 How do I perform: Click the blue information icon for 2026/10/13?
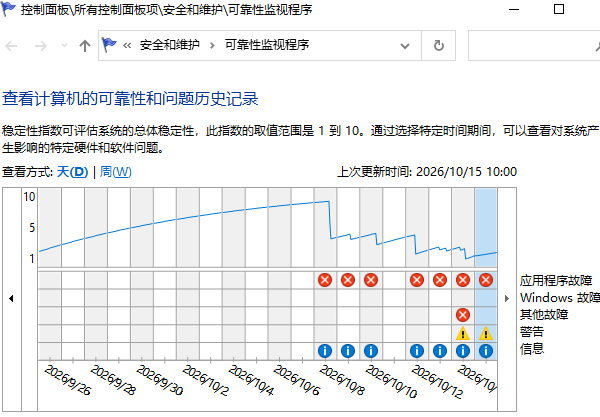coord(440,350)
